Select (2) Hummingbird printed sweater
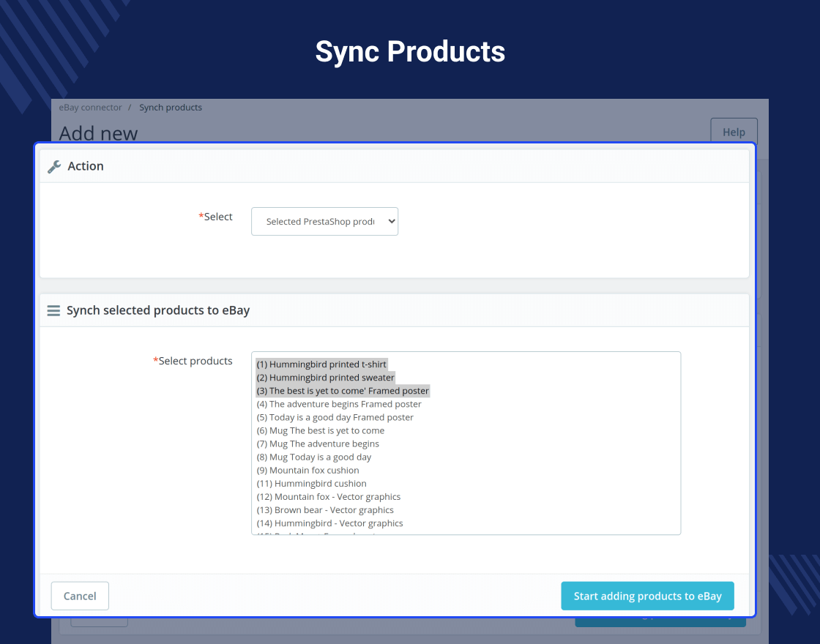The width and height of the screenshot is (820, 644). 325,378
